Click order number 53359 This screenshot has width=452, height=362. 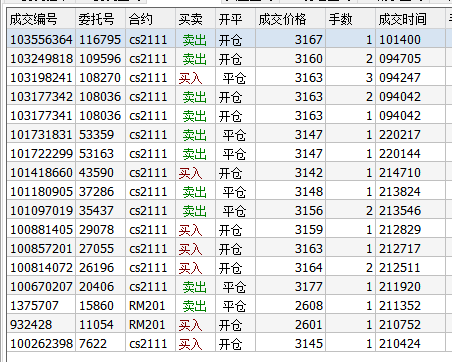[x=96, y=135]
